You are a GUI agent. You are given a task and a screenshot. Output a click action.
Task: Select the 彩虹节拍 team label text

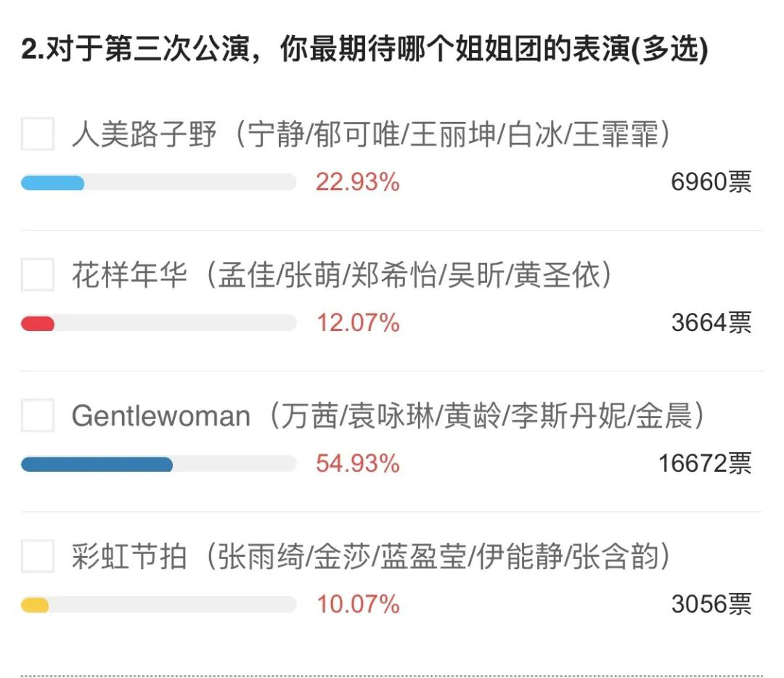pyautogui.click(x=370, y=555)
